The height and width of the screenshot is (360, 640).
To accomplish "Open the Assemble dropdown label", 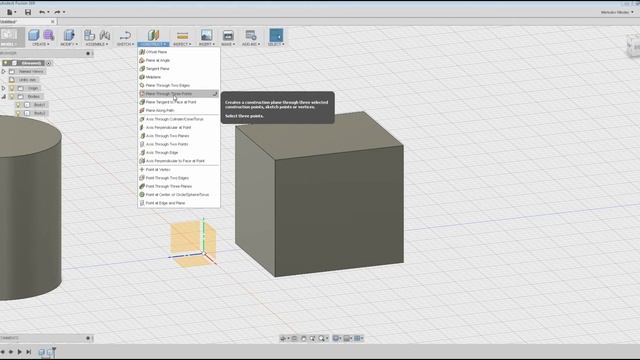I will pos(97,44).
